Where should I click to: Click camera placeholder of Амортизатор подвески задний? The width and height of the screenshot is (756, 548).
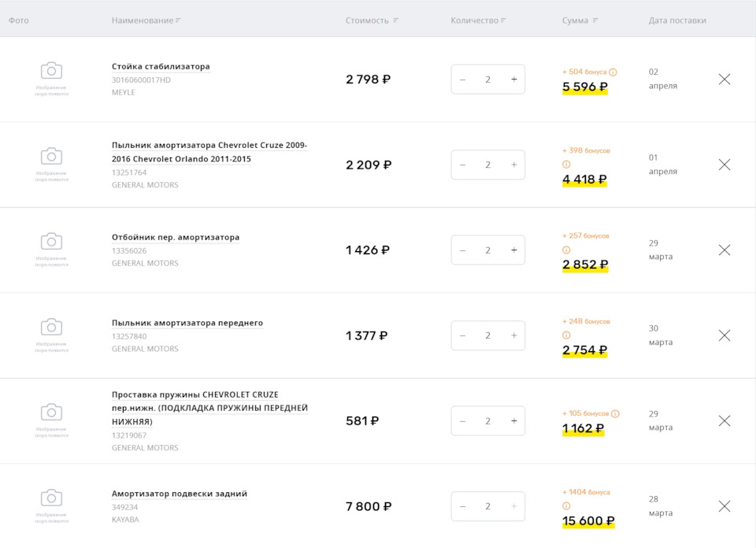[51, 498]
